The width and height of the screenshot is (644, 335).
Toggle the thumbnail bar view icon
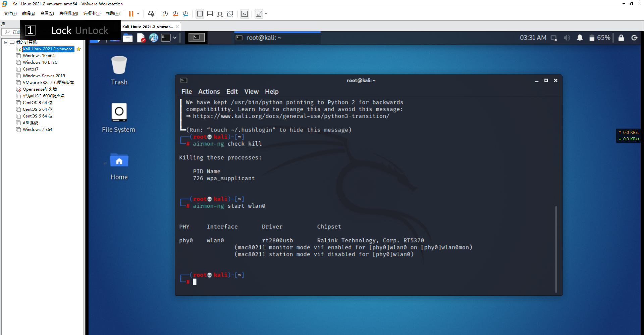click(210, 14)
